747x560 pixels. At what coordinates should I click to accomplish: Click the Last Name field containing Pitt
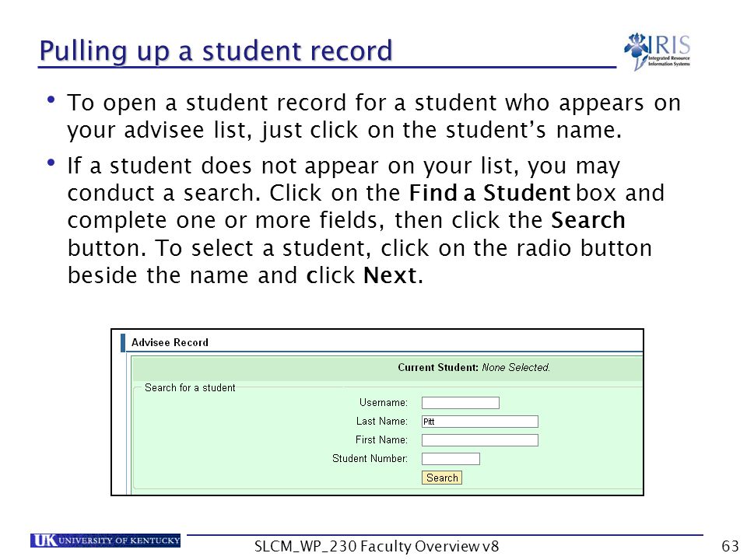480,422
